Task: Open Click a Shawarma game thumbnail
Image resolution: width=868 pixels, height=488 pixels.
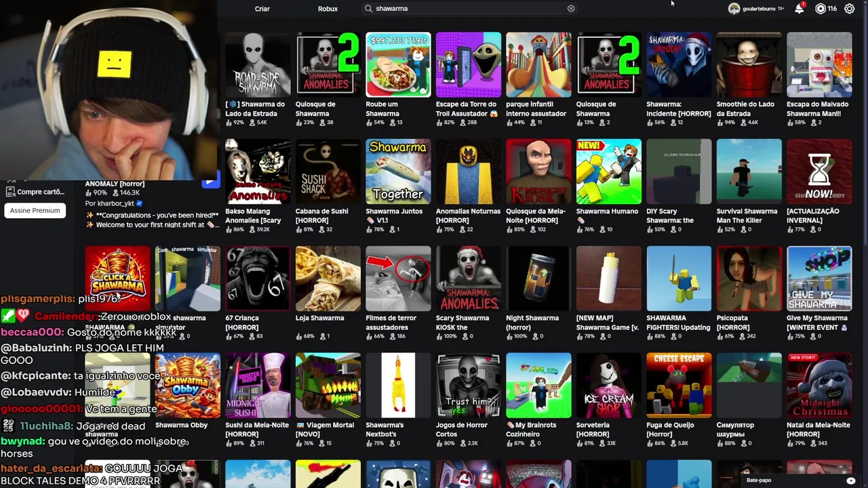Action: point(117,279)
